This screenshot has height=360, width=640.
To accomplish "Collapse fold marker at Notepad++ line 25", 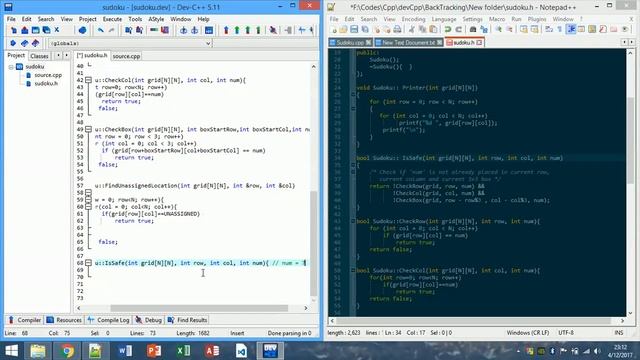I will (353, 94).
